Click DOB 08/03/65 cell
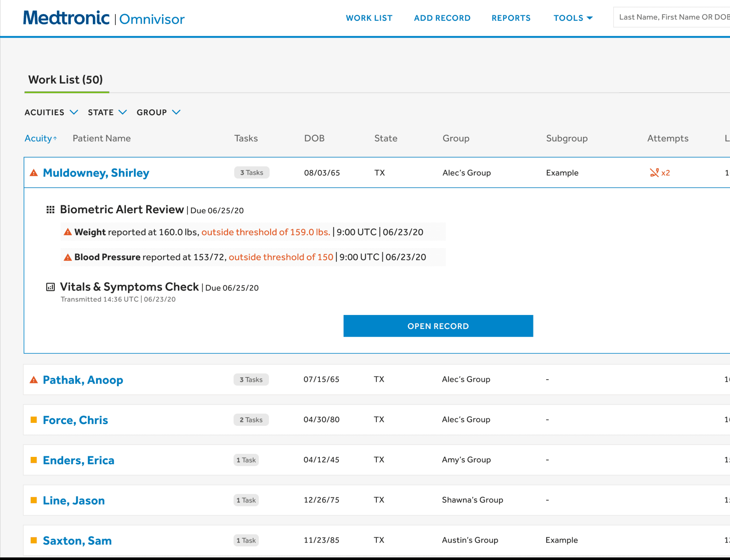The height and width of the screenshot is (560, 730). [322, 173]
